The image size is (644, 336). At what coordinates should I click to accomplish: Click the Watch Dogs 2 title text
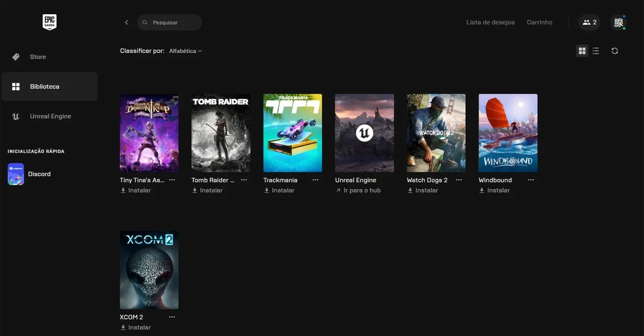427,180
